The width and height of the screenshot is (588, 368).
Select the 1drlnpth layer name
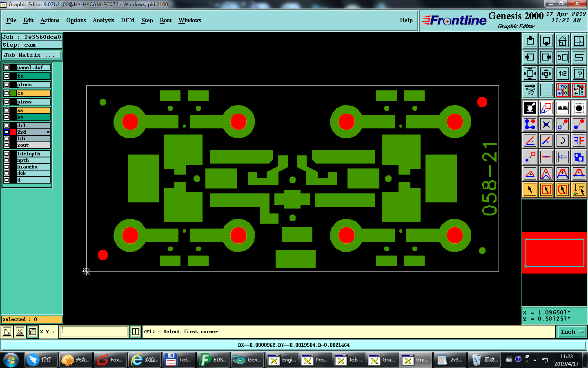(33, 154)
